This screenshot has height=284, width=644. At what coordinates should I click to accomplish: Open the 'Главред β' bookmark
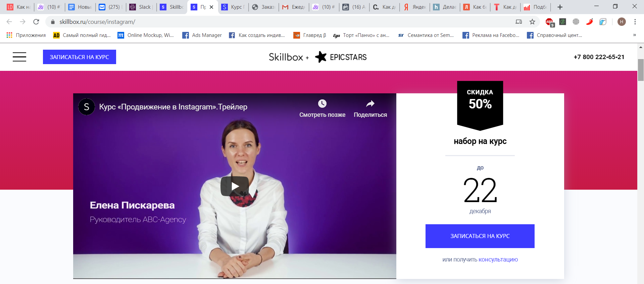point(310,35)
